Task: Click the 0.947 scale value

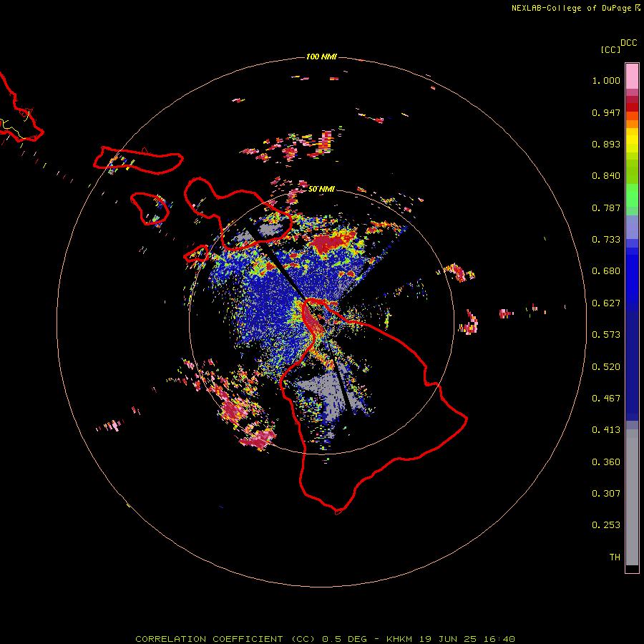Action: (606, 112)
